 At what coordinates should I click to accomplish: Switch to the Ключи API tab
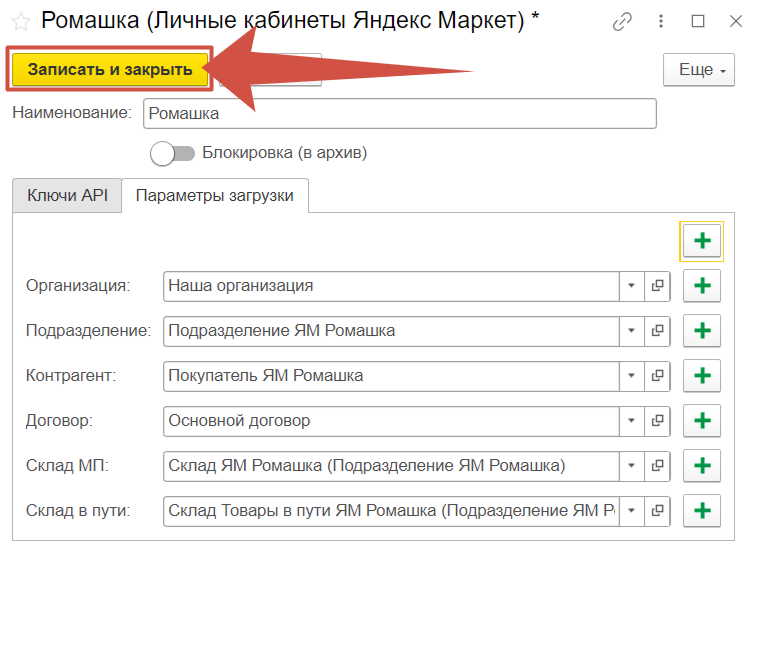(67, 196)
